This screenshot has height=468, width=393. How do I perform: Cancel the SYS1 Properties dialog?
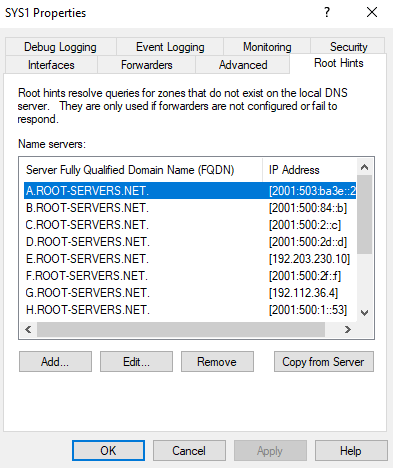[x=189, y=451]
